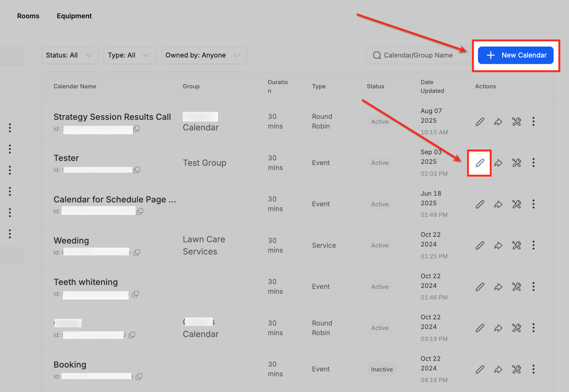Viewport: 569px width, 392px height.
Task: Click the Group column header
Action: 191,86
